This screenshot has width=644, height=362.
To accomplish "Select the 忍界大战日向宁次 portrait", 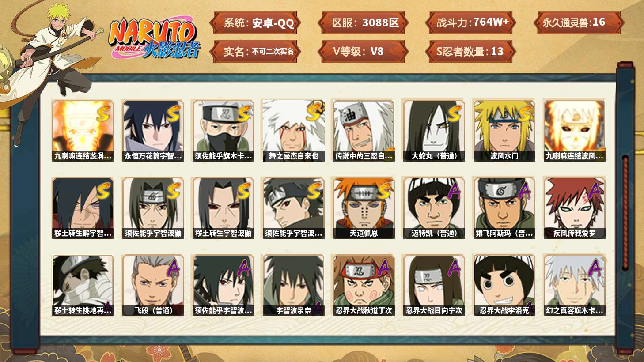I will 434,285.
